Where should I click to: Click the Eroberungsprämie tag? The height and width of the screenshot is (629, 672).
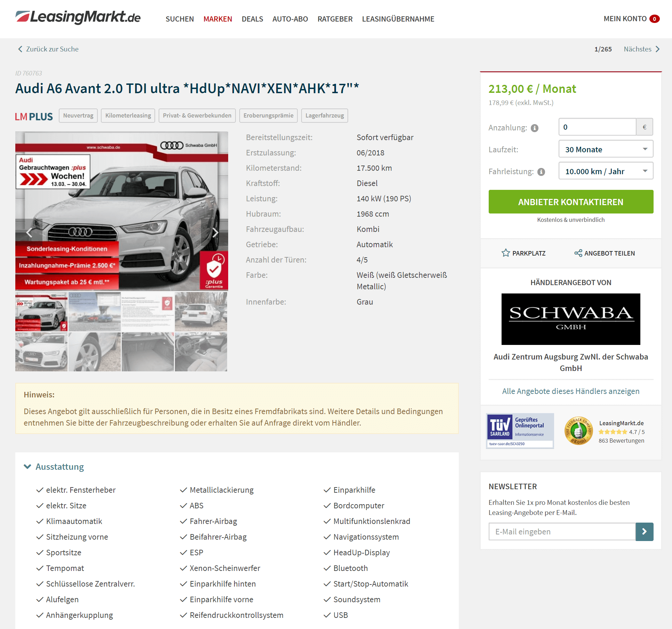268,115
